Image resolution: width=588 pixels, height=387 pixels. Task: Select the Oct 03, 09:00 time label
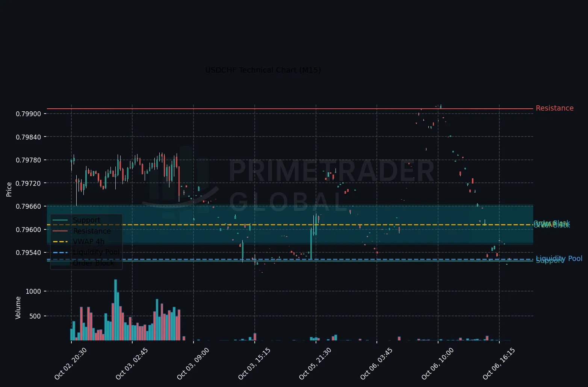point(193,364)
